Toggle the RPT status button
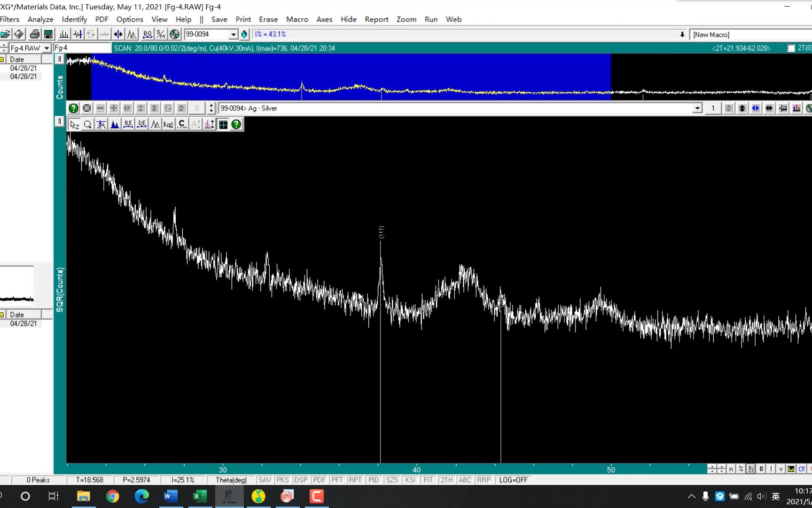Image resolution: width=812 pixels, height=508 pixels. pyautogui.click(x=355, y=480)
